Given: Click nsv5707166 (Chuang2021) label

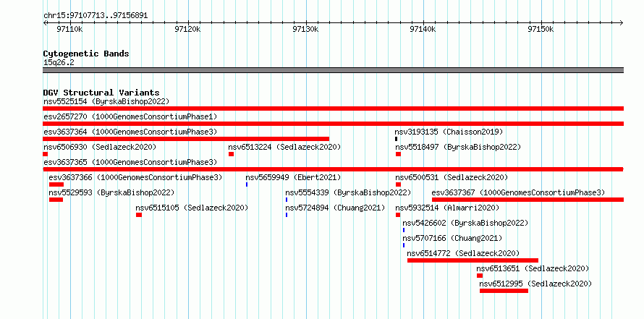Looking at the screenshot, I should [452, 238].
